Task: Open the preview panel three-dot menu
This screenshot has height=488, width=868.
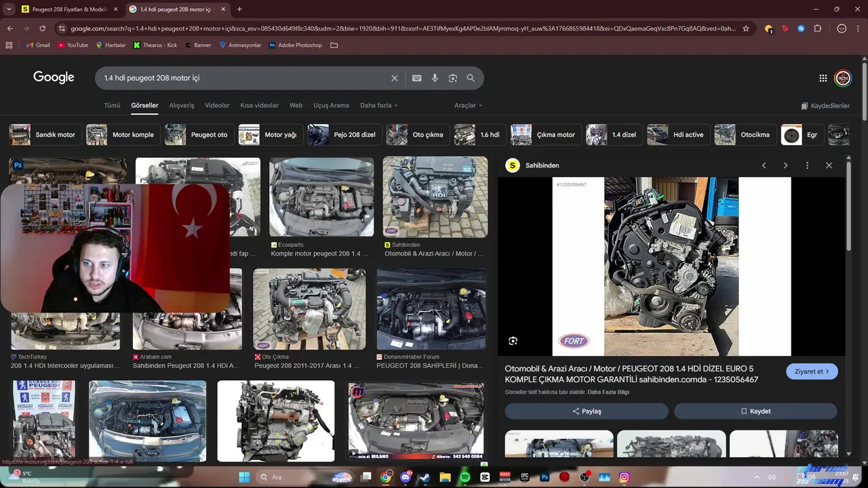Action: [x=807, y=165]
